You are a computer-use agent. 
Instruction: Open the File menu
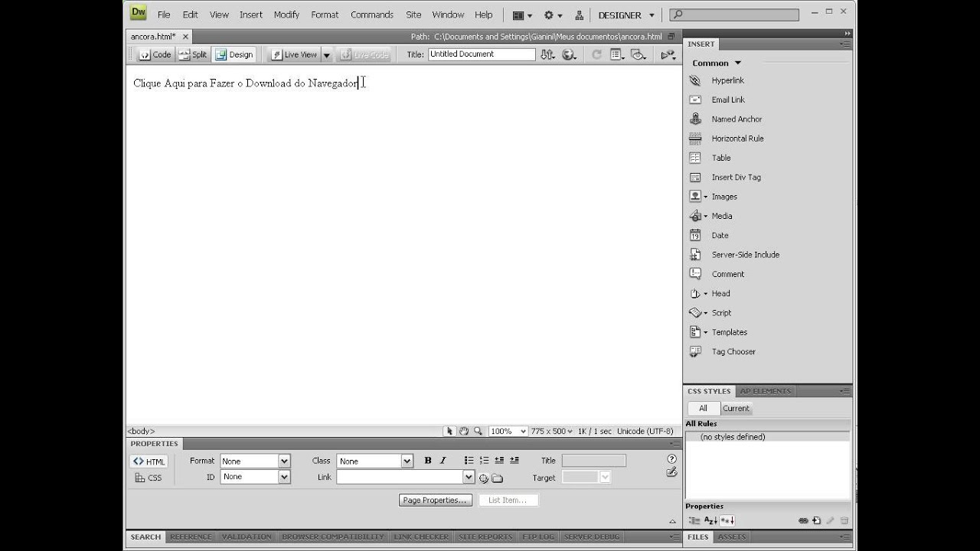point(164,15)
